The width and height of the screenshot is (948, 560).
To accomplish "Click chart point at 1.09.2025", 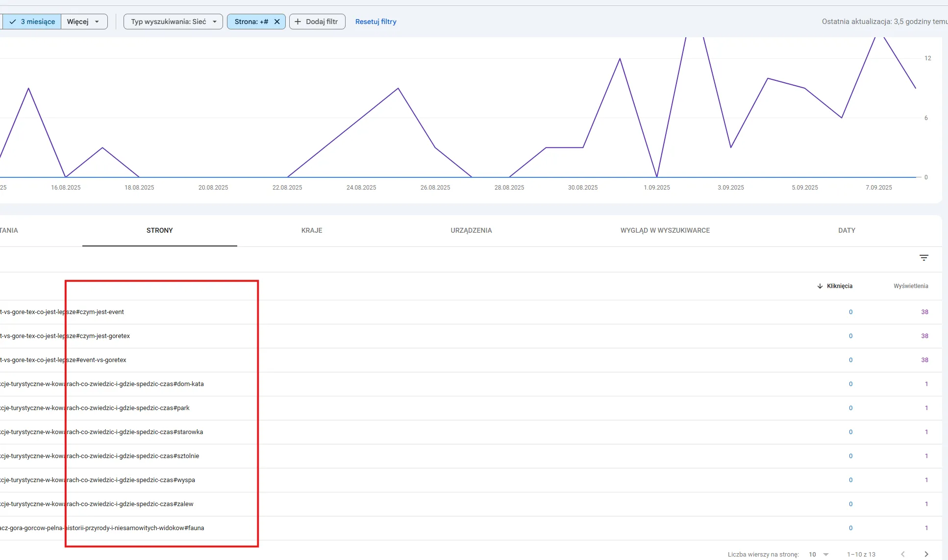I will pos(657,177).
